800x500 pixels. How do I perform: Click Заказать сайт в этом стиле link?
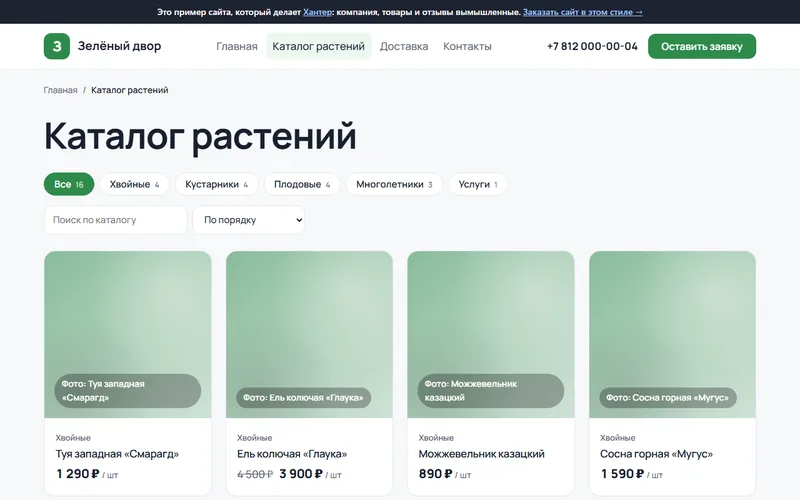[583, 12]
